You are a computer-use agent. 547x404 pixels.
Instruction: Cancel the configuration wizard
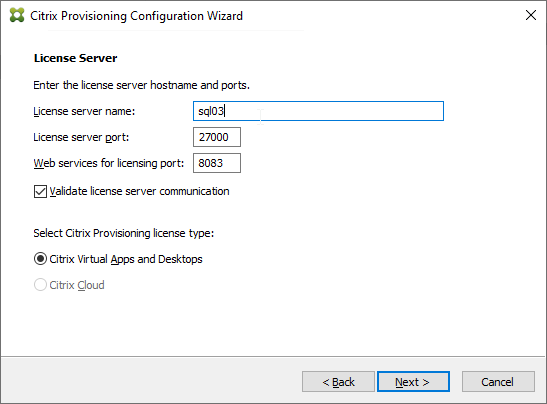(x=498, y=382)
